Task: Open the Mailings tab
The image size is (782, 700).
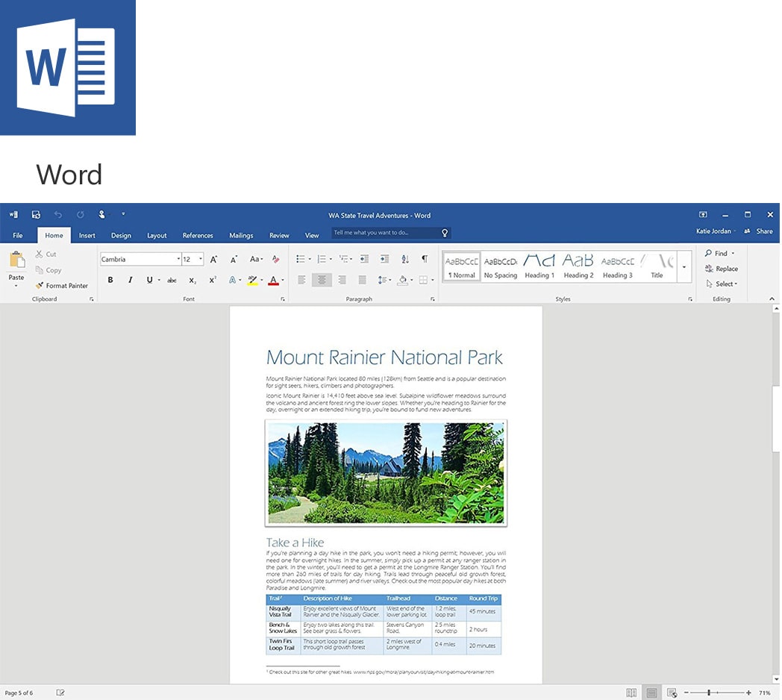Action: [241, 236]
